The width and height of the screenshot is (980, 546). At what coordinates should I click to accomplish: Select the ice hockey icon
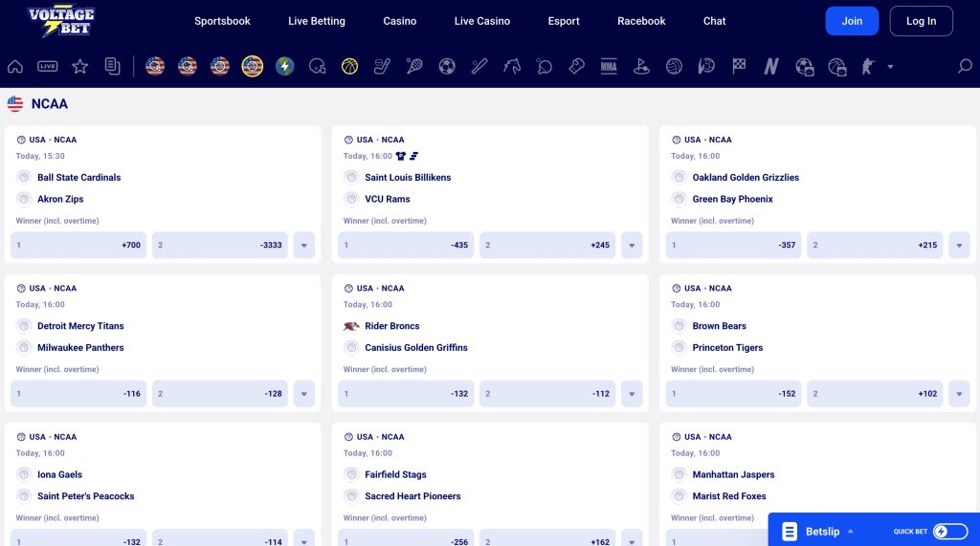(x=382, y=66)
